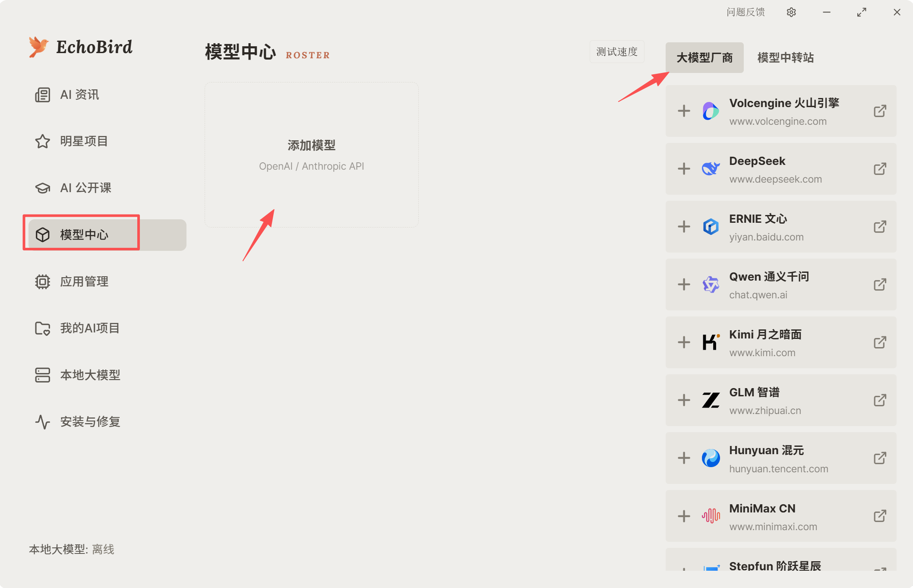Screen dimensions: 913x588
Task: Click the EchoBird bird logo
Action: point(38,47)
